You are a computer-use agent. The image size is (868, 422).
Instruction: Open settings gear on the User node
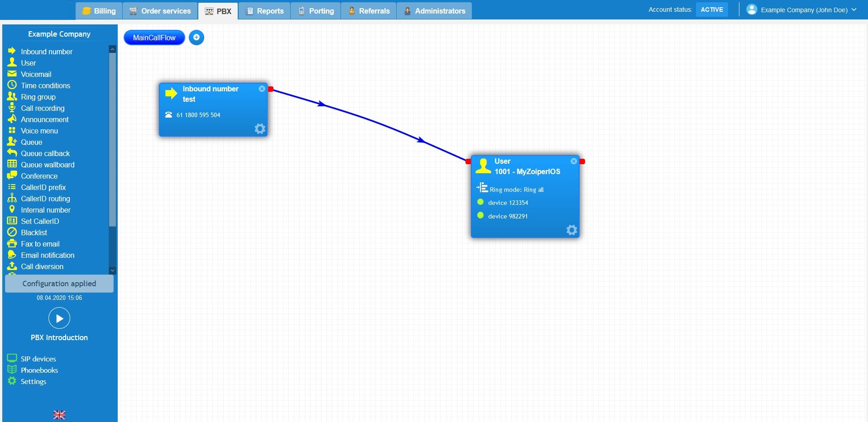pyautogui.click(x=571, y=230)
